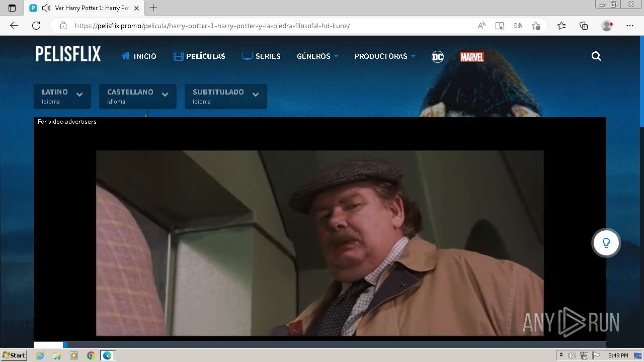Switch to the Edge taskbar button
The image size is (644, 362).
[x=108, y=355]
